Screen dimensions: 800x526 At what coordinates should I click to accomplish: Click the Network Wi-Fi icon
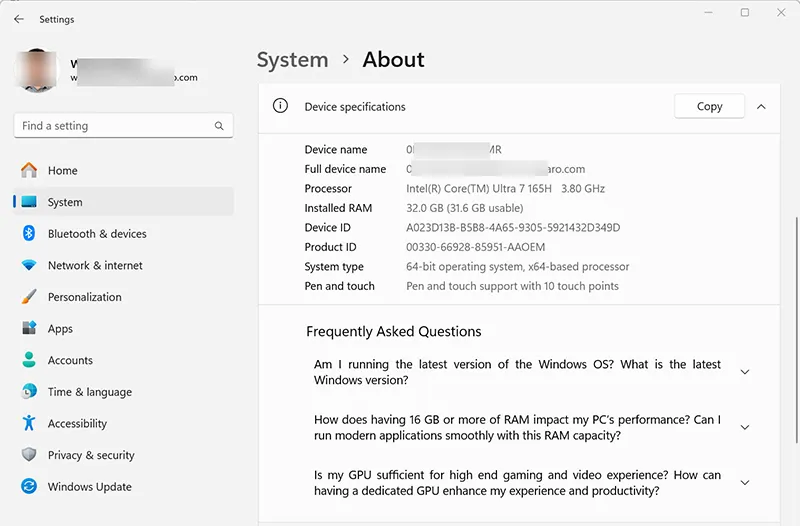point(29,265)
